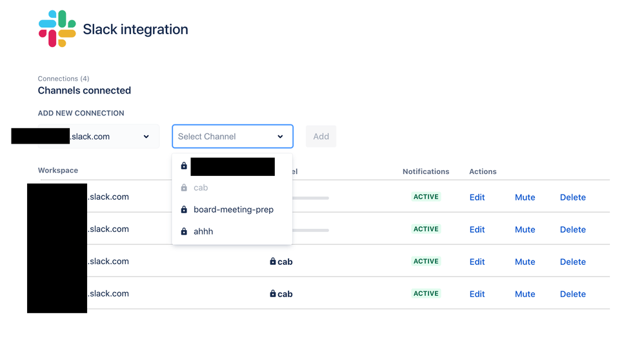Pick the redacted first channel option
This screenshot has width=644, height=339.
(x=232, y=166)
